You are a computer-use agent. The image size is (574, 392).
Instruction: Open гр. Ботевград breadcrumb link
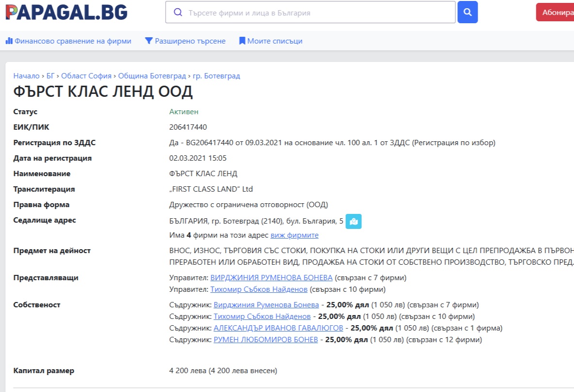pyautogui.click(x=216, y=76)
